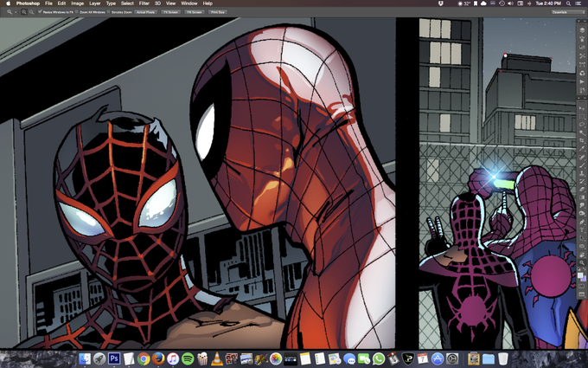Open System Preferences gear in Dock
The image size is (588, 368).
452,358
